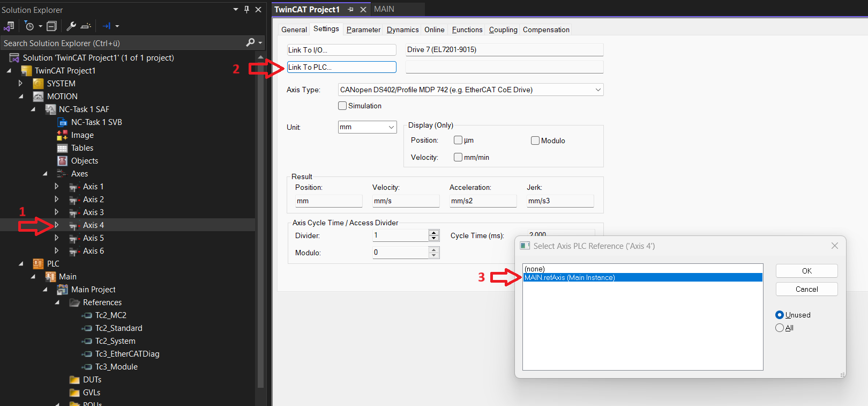Check the Velocity mm/min checkbox

click(x=458, y=157)
